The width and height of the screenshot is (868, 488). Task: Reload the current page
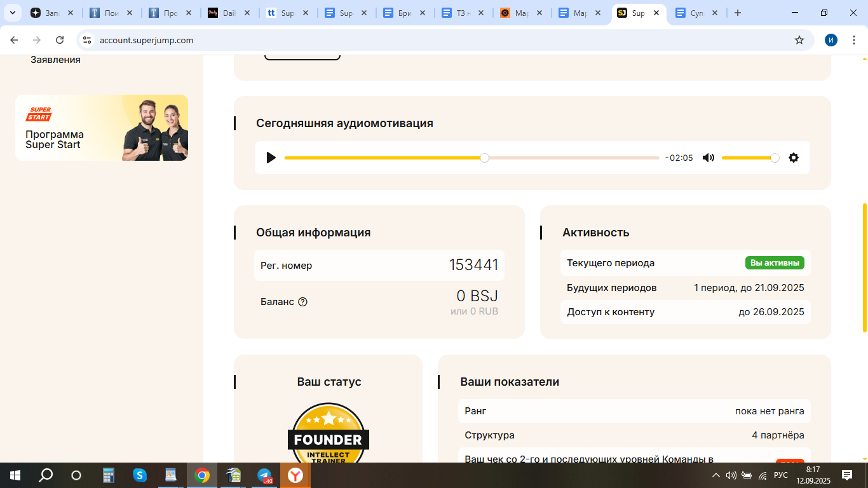[x=60, y=40]
